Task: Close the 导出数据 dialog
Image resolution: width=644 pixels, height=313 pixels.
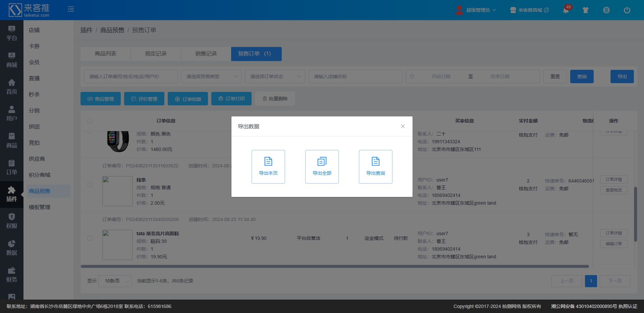Action: coord(403,126)
